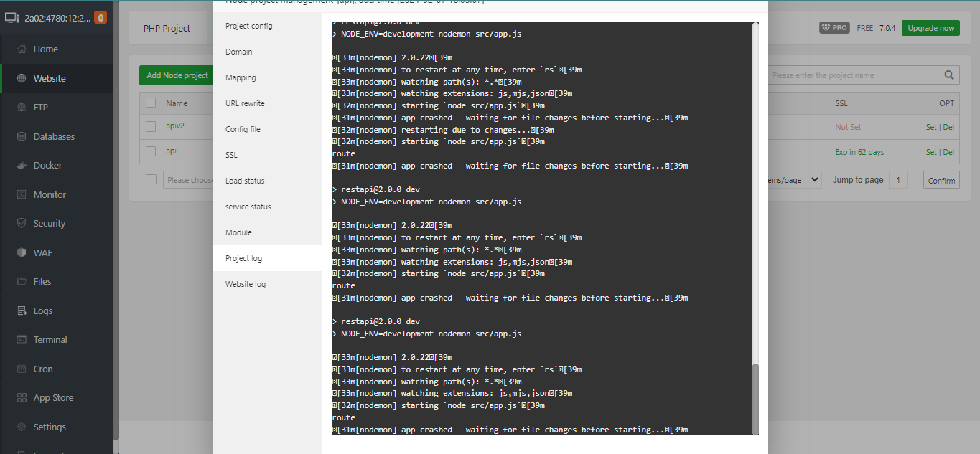Open the apiv2 project link

coord(175,126)
